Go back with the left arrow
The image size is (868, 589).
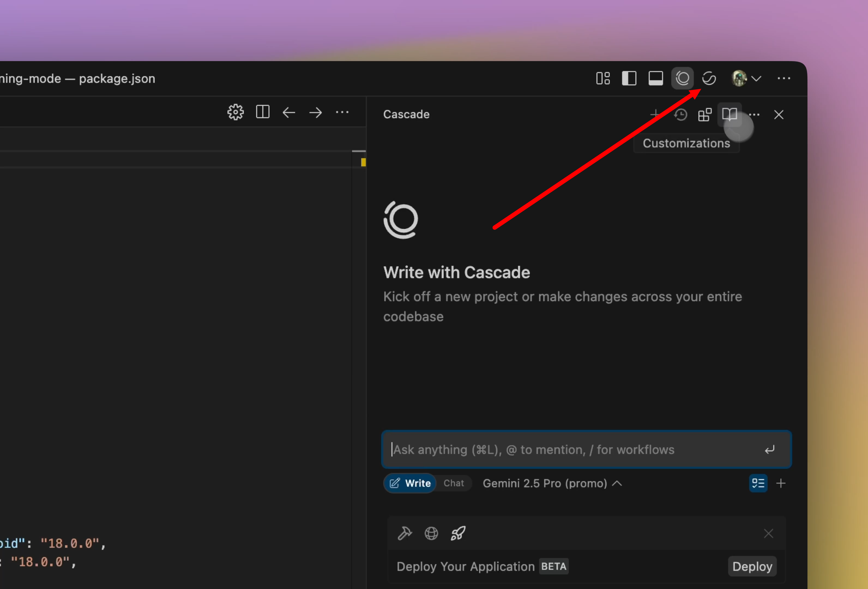click(x=289, y=112)
